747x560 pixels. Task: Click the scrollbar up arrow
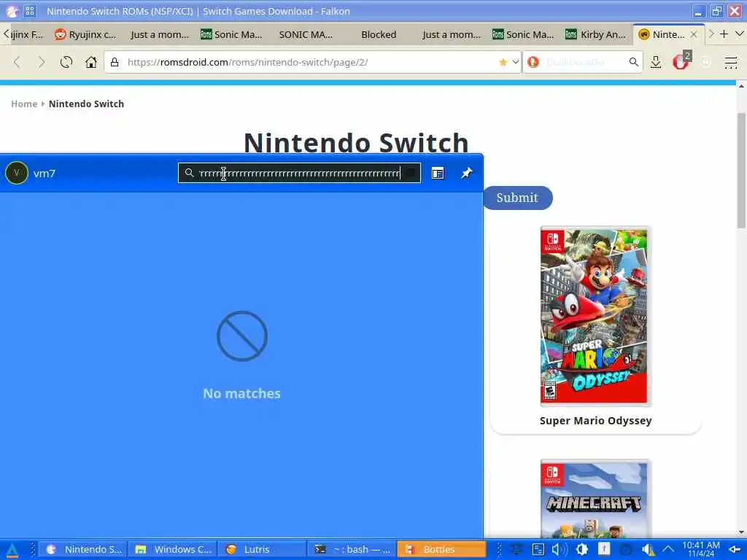pyautogui.click(x=741, y=86)
